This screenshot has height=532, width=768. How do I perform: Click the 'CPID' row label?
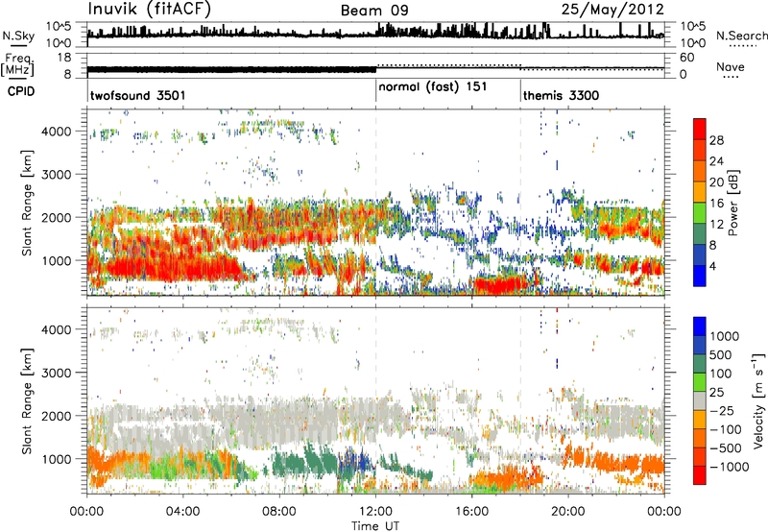(x=21, y=91)
